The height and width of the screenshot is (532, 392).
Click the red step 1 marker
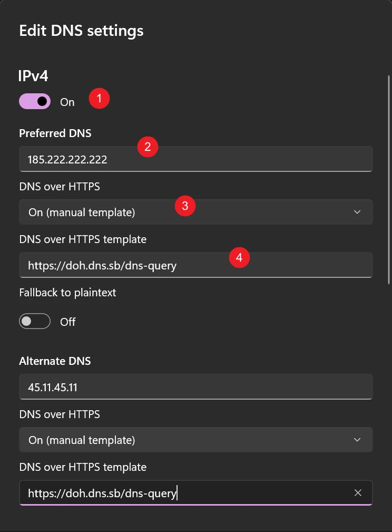[99, 99]
